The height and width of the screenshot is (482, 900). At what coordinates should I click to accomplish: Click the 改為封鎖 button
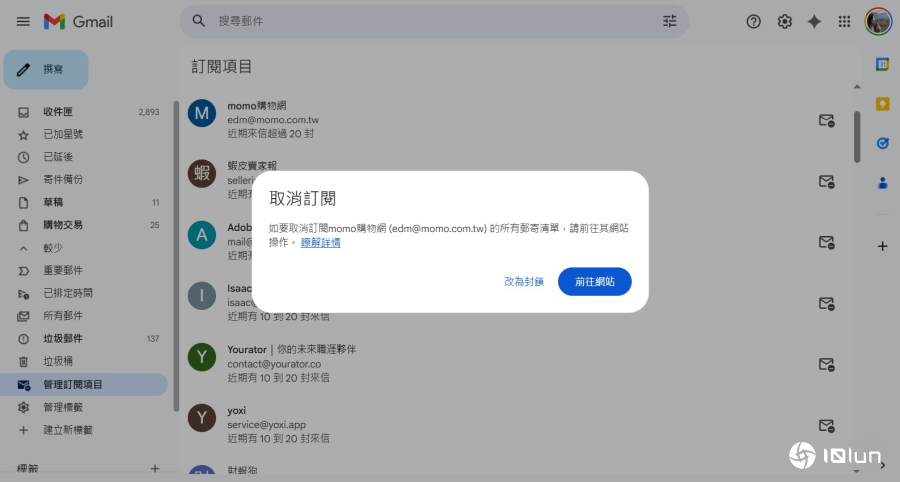click(x=524, y=282)
